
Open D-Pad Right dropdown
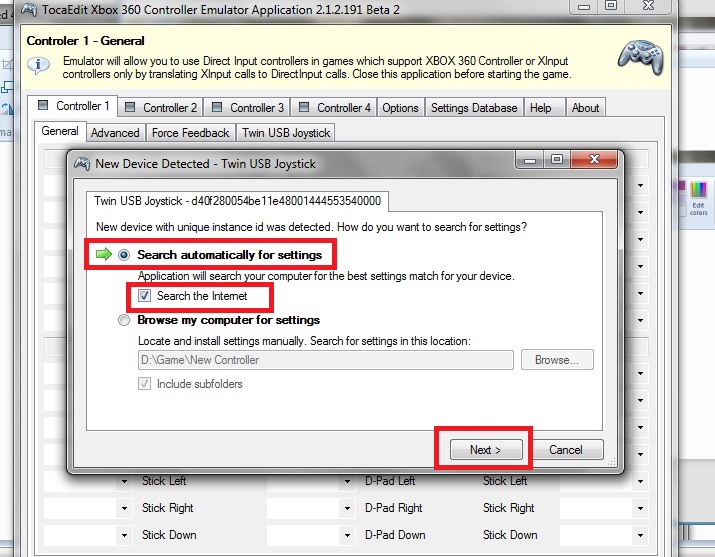(x=347, y=508)
